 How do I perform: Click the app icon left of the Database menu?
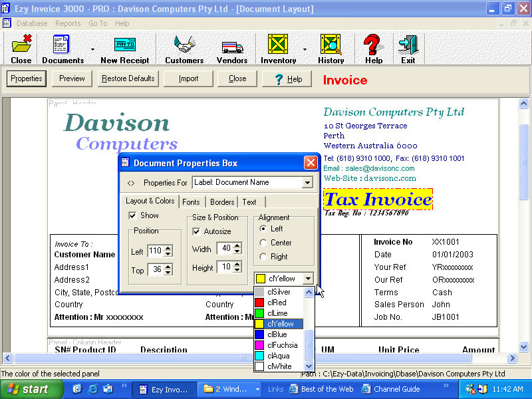(7, 23)
